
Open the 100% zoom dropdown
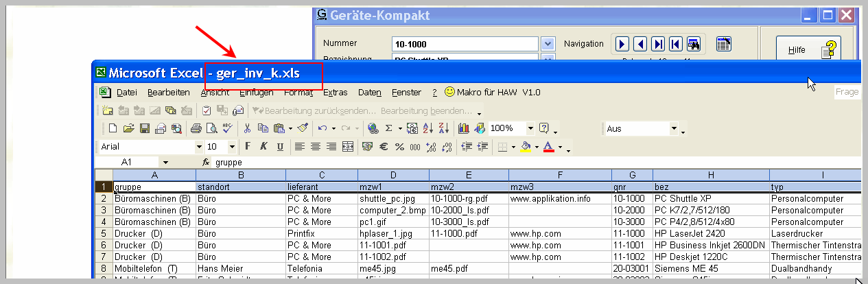(530, 128)
